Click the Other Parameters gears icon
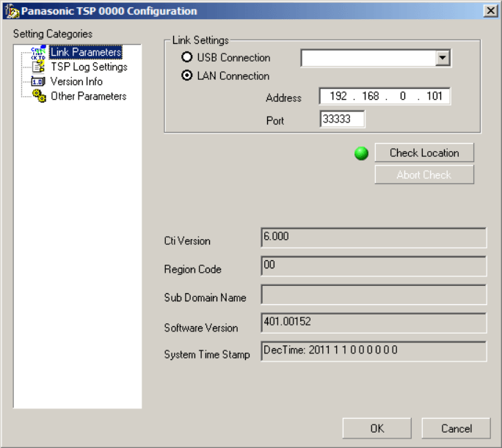Viewport: 502px width, 448px height. point(38,96)
